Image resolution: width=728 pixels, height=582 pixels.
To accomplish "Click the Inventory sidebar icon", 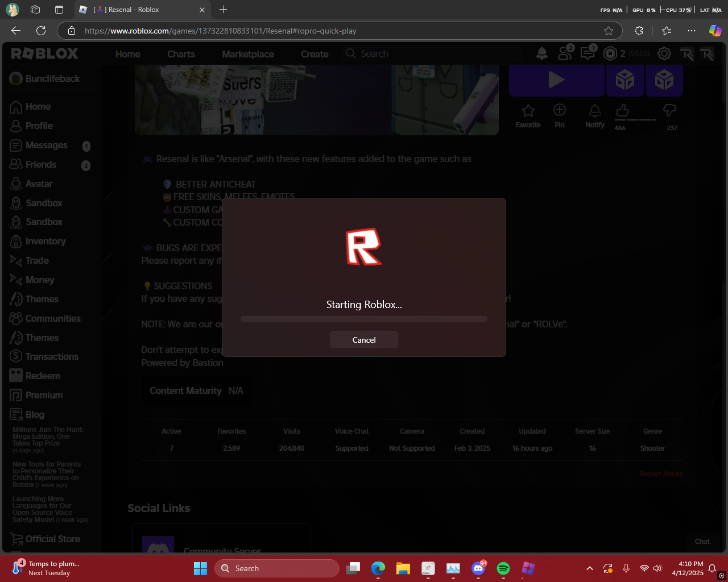I will [16, 242].
